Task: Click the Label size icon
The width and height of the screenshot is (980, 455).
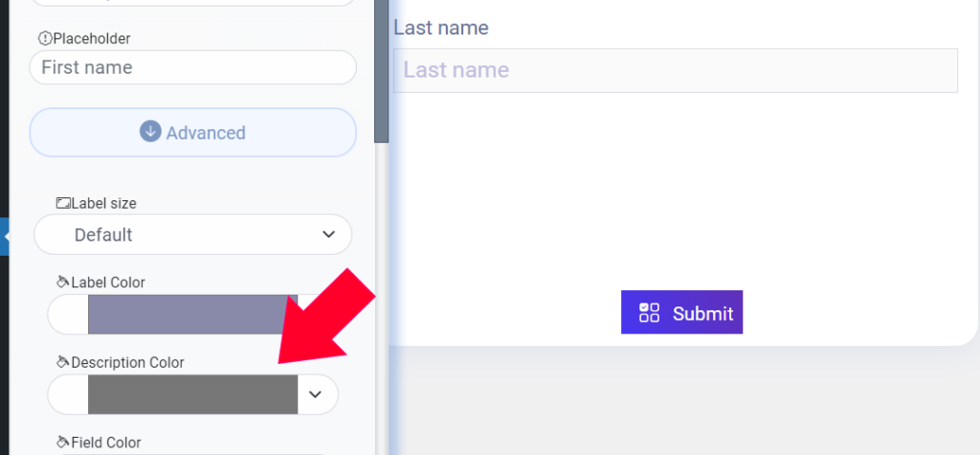Action: point(63,203)
